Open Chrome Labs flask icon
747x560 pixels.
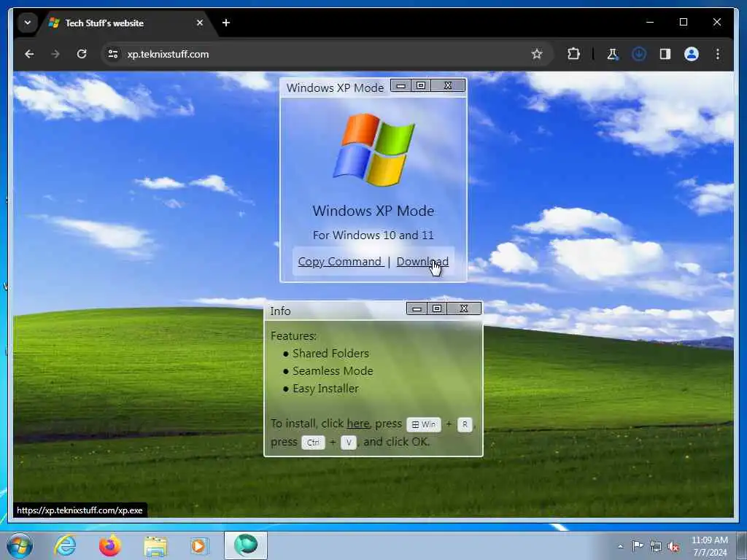[612, 54]
